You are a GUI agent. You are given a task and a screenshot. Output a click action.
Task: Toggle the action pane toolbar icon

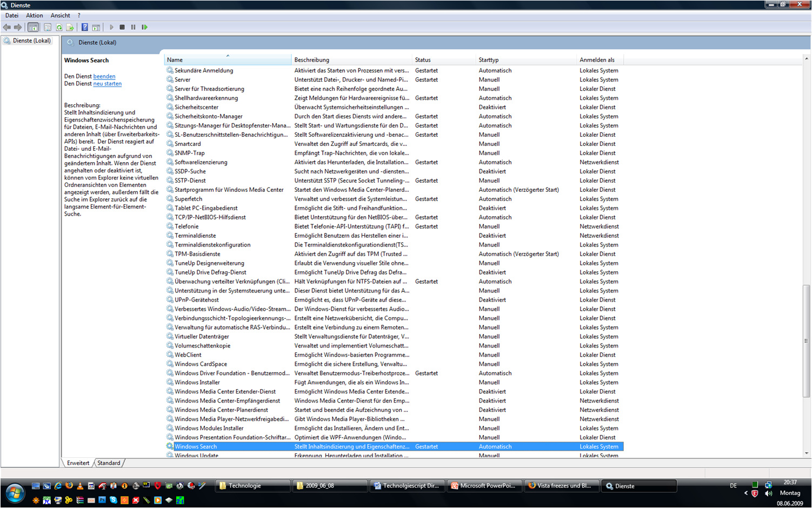coord(96,27)
